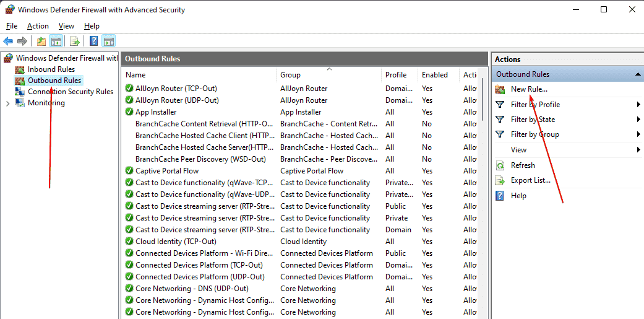The height and width of the screenshot is (319, 644).
Task: Select Windows Defender Firewall root node
Action: (x=67, y=58)
